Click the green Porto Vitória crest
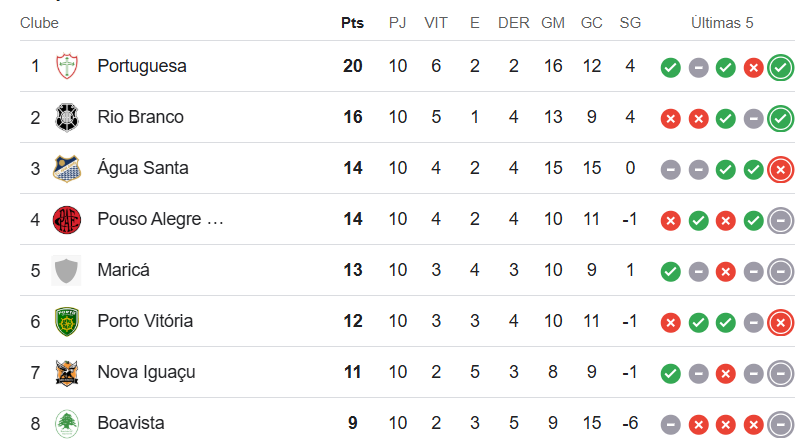Viewport: 810px width, 441px height. click(67, 321)
